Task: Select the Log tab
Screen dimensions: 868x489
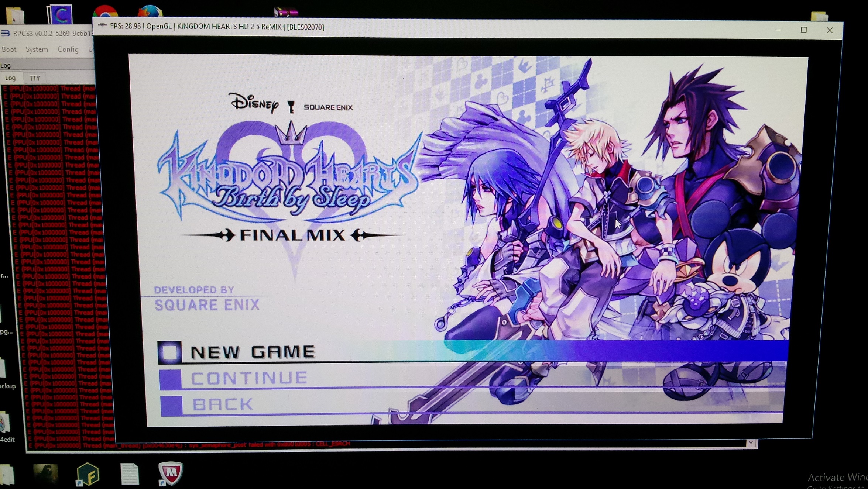Action: click(x=10, y=78)
